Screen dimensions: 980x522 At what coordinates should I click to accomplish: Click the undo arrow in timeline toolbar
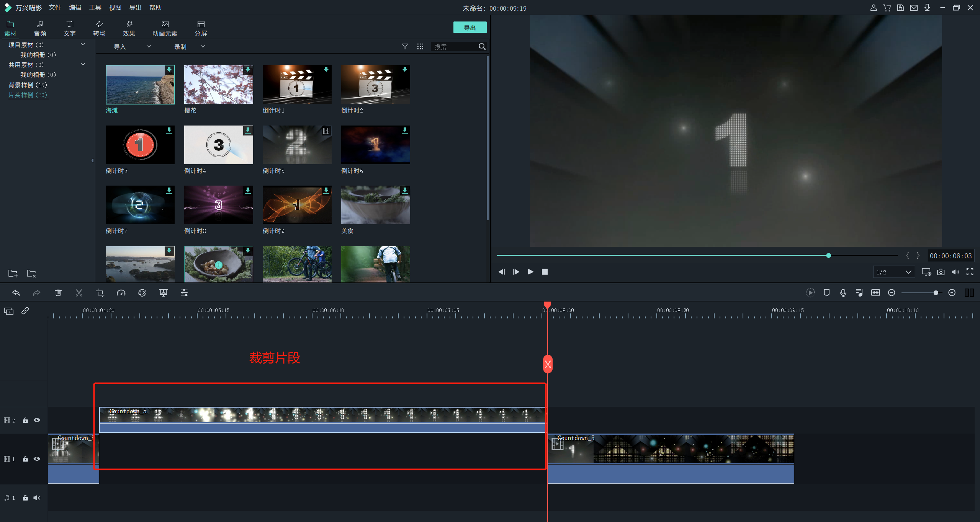pos(16,293)
